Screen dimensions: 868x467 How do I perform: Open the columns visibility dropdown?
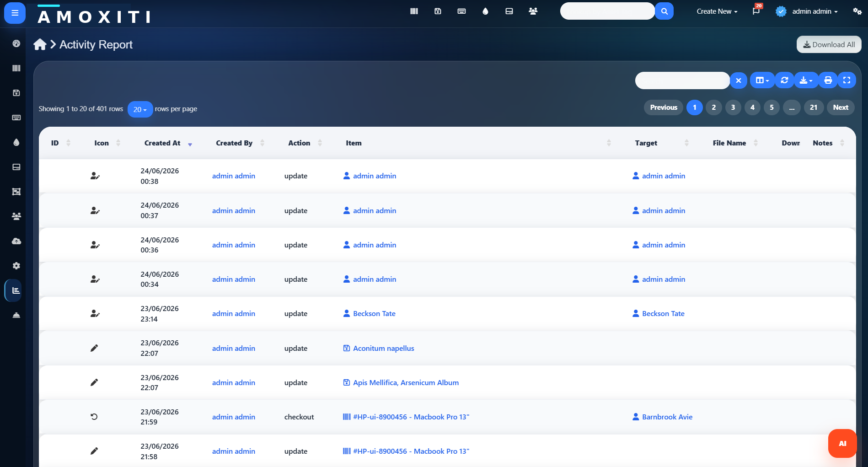pyautogui.click(x=762, y=81)
